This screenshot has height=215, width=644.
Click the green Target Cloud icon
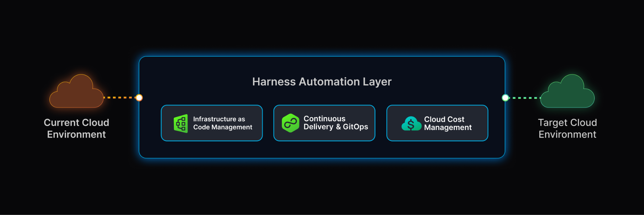tap(567, 91)
